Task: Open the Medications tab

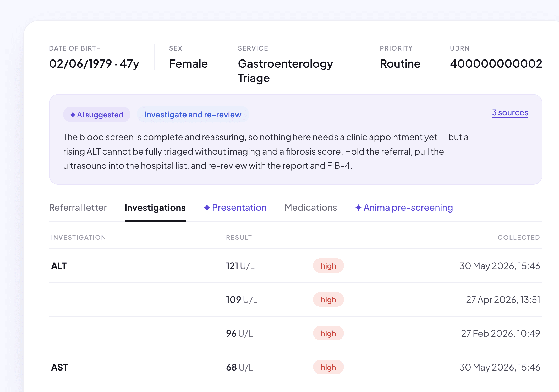Action: [311, 208]
